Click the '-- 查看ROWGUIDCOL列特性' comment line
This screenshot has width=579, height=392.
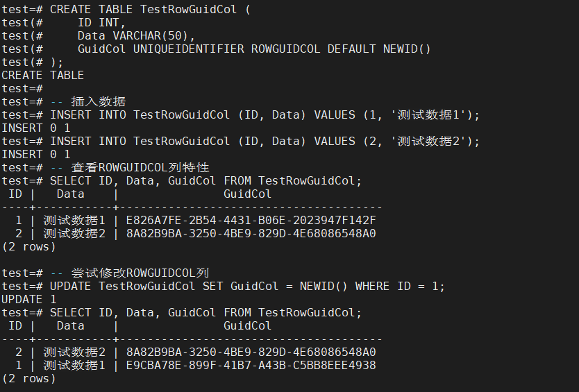click(129, 167)
